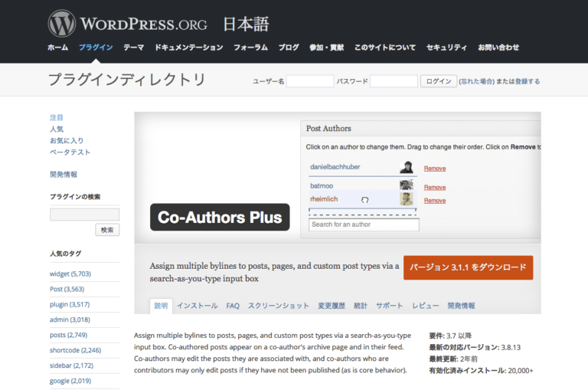Image resolution: width=588 pixels, height=390 pixels.
Task: Open the 人気 sidebar link
Action: pyautogui.click(x=57, y=129)
